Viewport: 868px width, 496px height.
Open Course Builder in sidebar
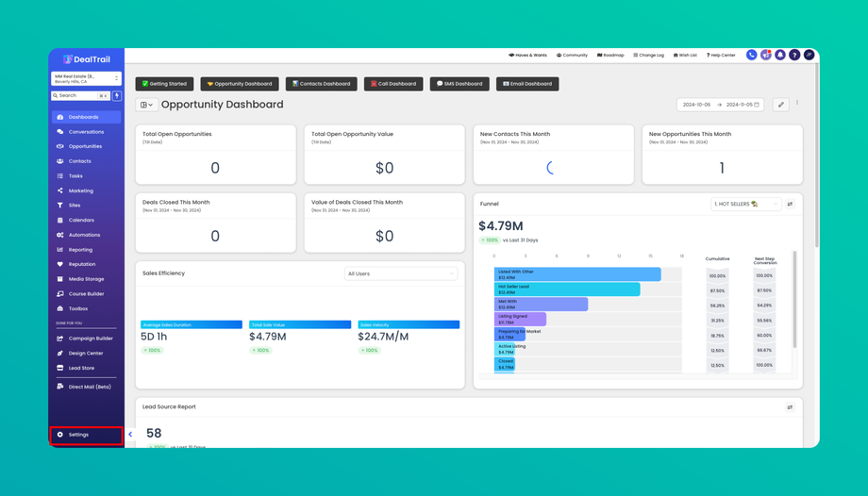click(x=87, y=294)
